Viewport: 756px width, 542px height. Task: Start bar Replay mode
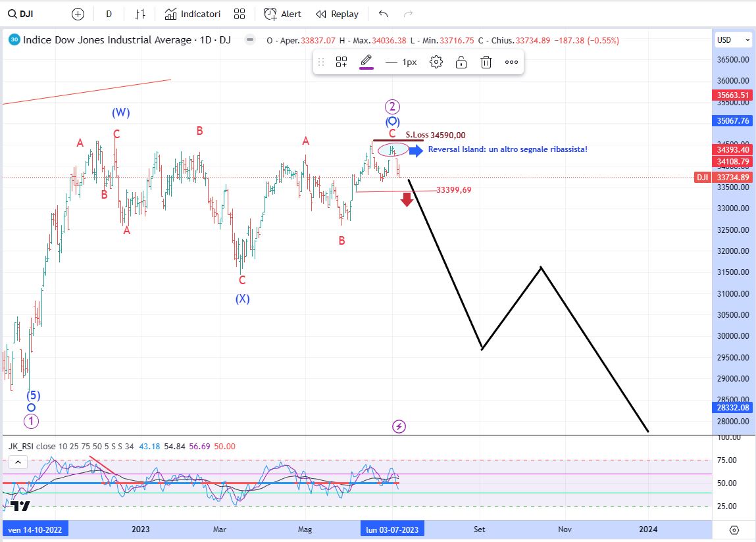pos(337,14)
